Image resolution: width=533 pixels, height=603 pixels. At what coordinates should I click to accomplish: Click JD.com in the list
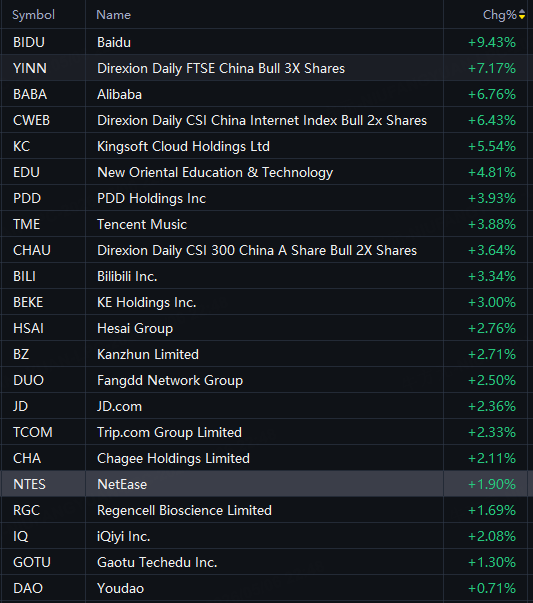120,406
